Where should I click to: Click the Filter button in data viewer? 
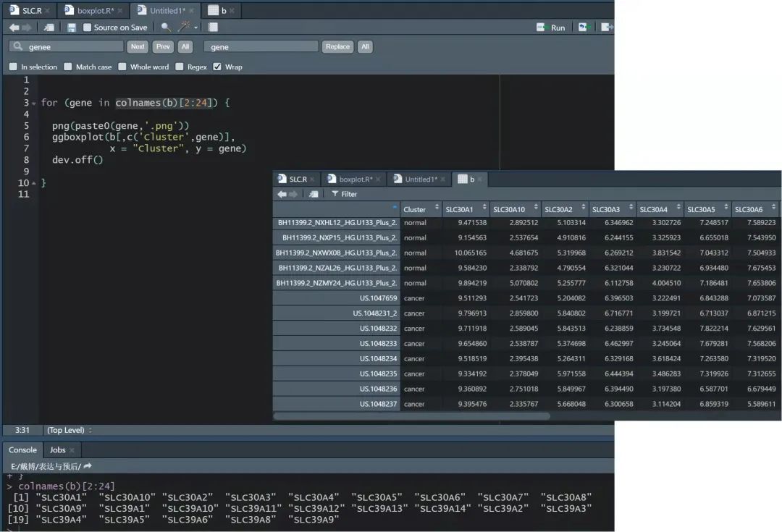point(344,194)
